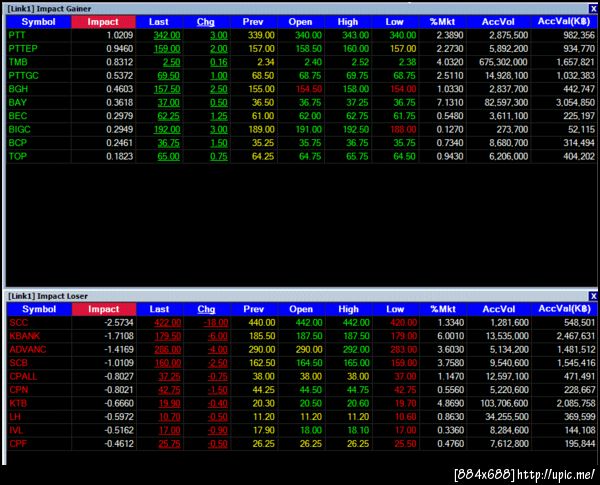
Task: Click KTB last price 19.90
Action: pos(170,403)
